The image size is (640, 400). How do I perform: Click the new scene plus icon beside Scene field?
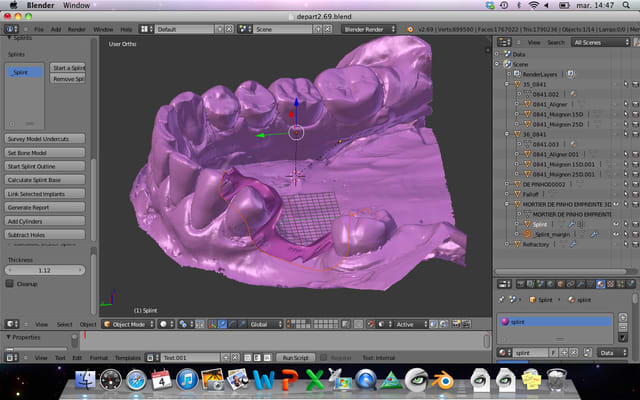click(x=318, y=29)
